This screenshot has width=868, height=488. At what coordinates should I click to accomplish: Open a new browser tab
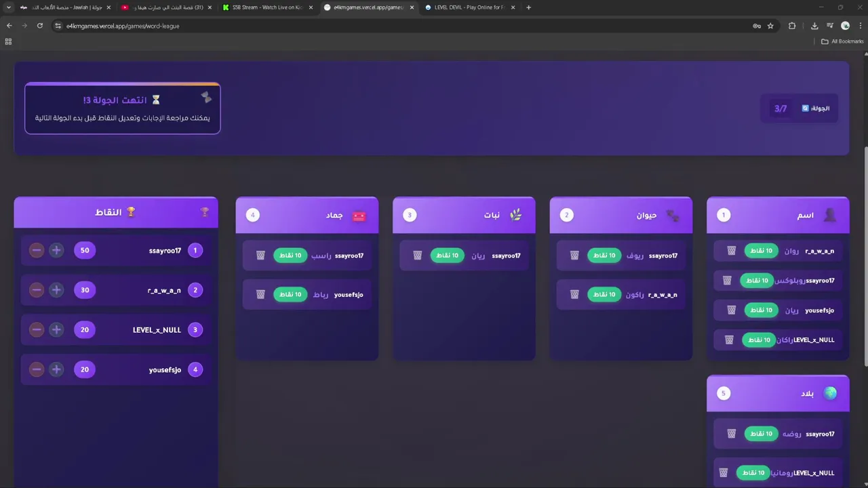coord(528,7)
